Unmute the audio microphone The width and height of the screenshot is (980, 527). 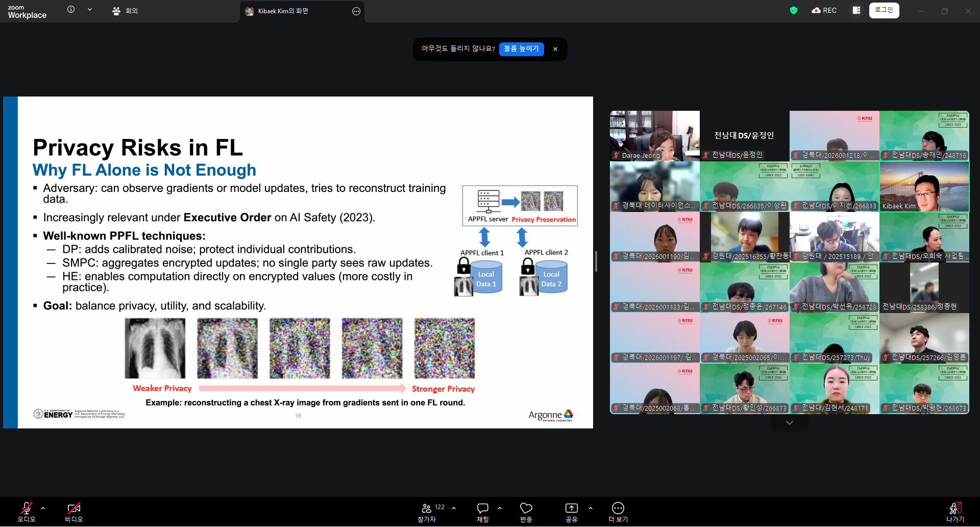[x=26, y=512]
